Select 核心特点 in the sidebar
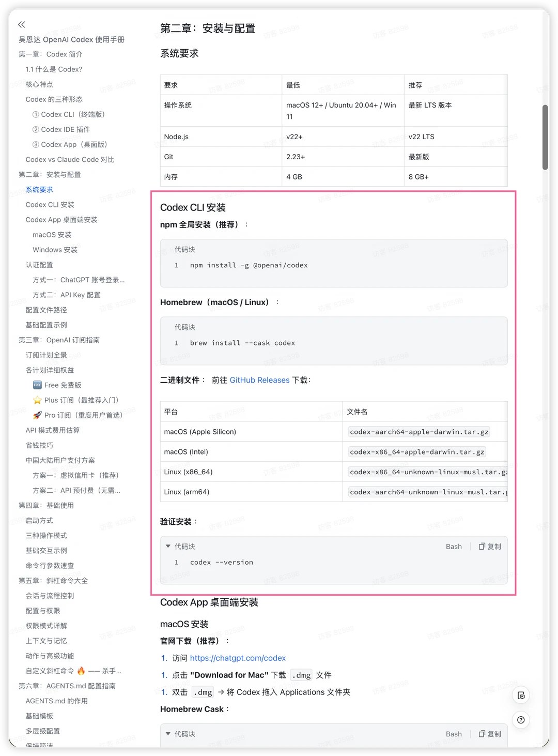558x756 pixels. pos(39,84)
